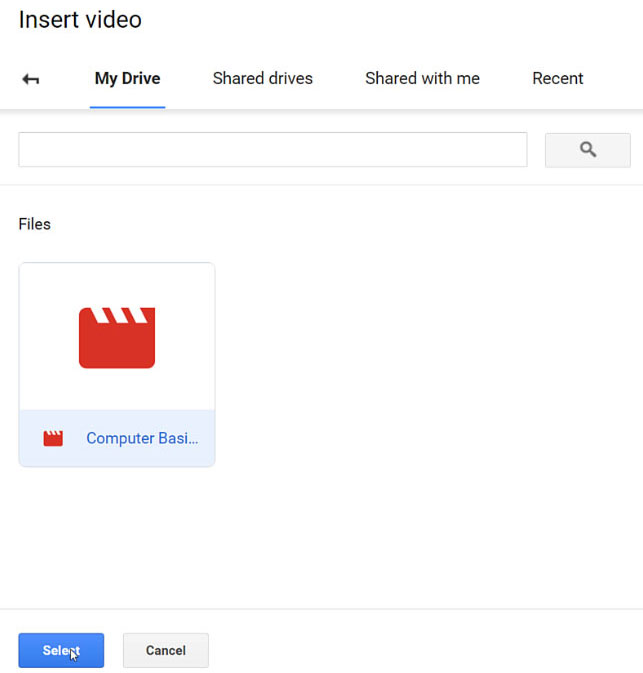643x673 pixels.
Task: Select the large red clapperboard video thumbnail
Action: (117, 337)
